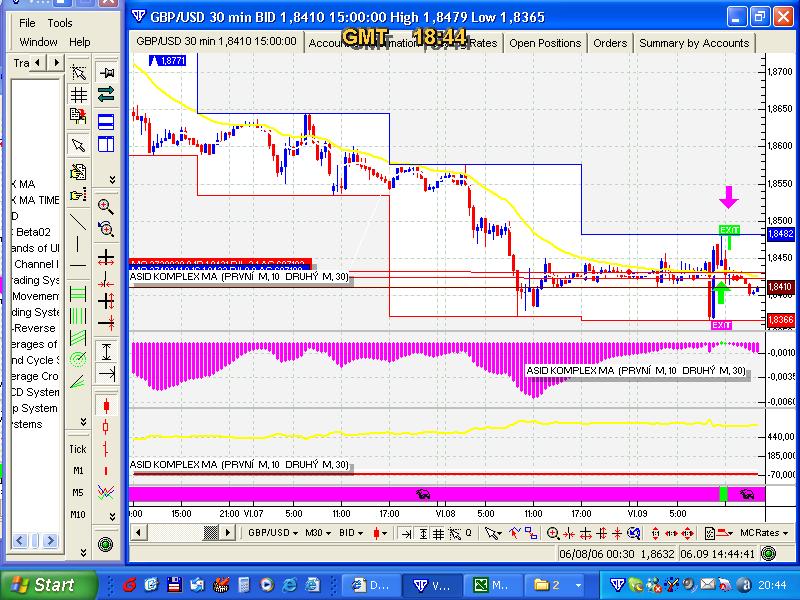Click Internet Explorer quick launch icon
This screenshot has width=800, height=600.
coord(290,585)
